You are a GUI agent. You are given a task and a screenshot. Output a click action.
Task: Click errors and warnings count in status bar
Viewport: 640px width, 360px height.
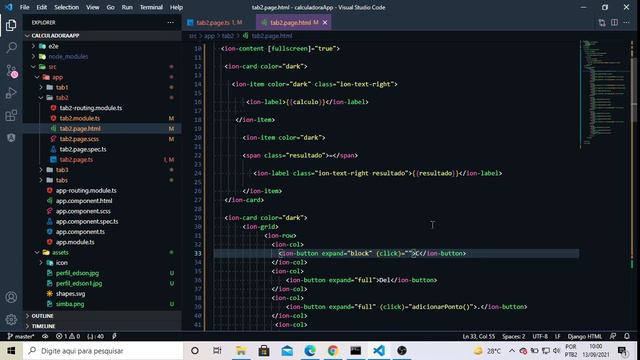click(68, 336)
